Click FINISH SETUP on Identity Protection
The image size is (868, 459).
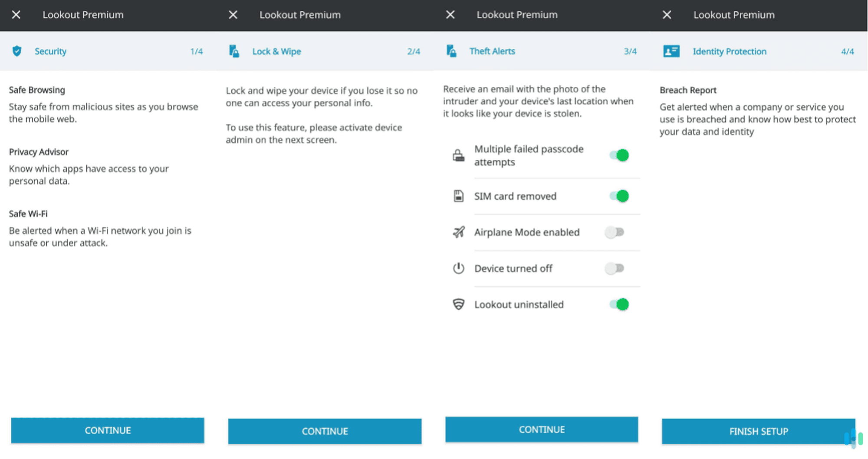pyautogui.click(x=758, y=431)
